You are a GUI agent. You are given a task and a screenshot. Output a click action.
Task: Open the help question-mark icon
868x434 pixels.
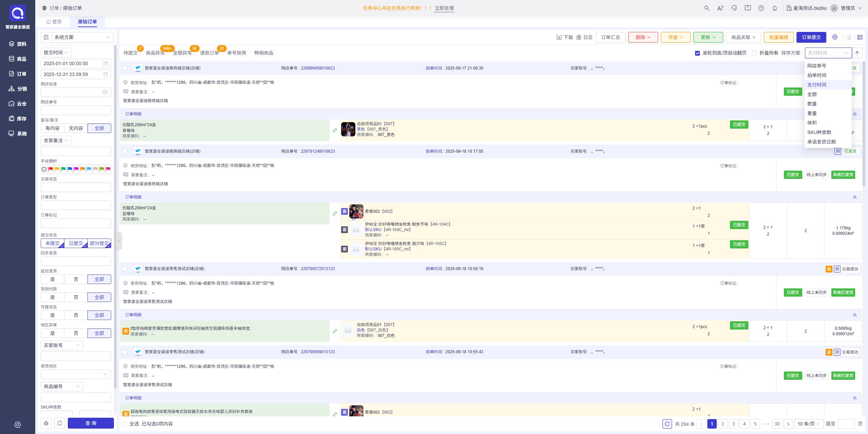[x=761, y=8]
